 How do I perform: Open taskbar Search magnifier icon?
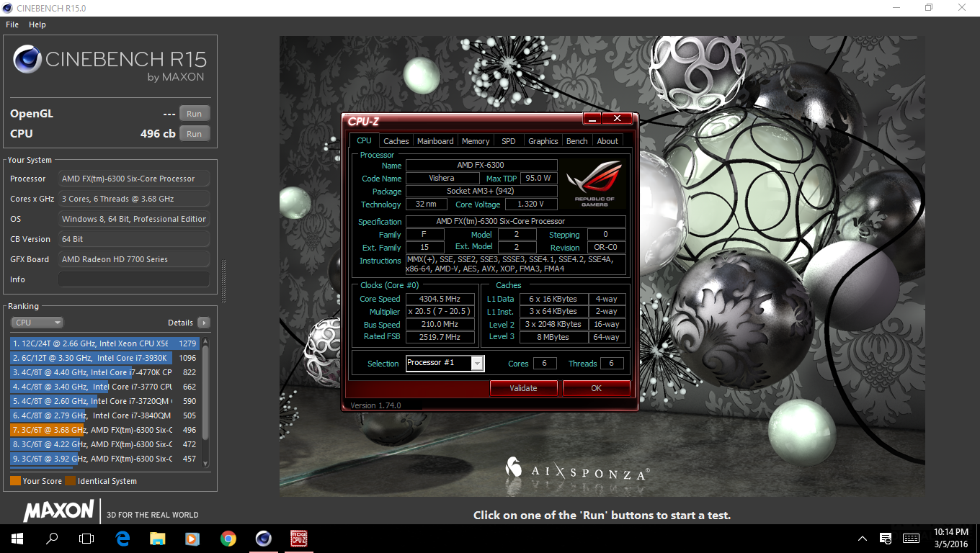[52, 538]
